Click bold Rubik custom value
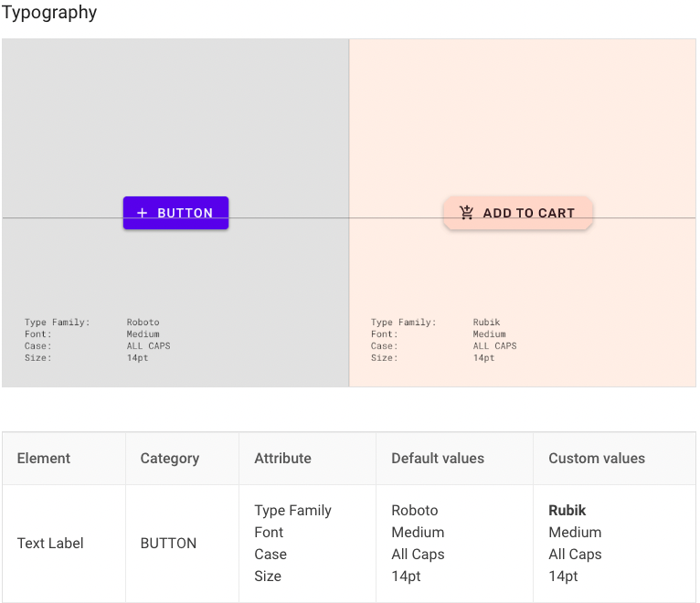 (567, 510)
